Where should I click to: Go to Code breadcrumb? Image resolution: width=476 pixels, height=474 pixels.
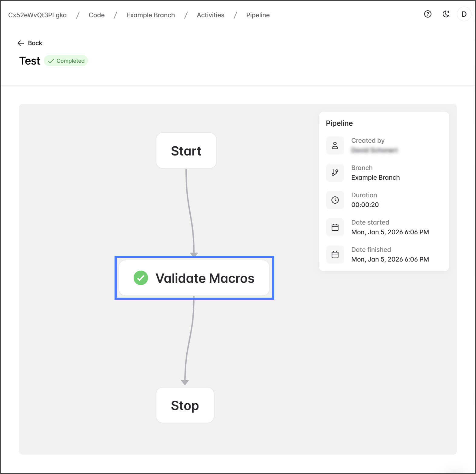[x=96, y=15]
